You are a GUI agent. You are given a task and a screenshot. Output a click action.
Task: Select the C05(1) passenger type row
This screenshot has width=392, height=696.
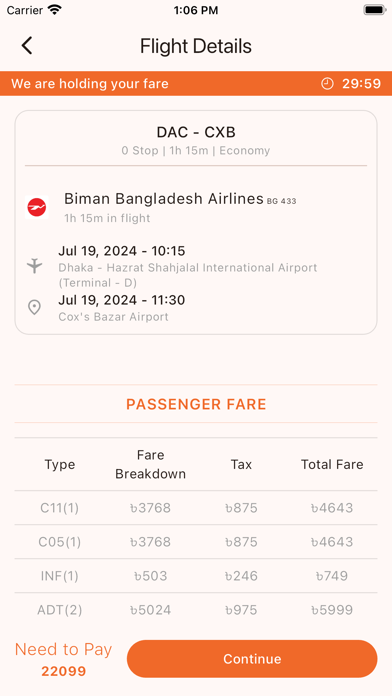(x=196, y=542)
